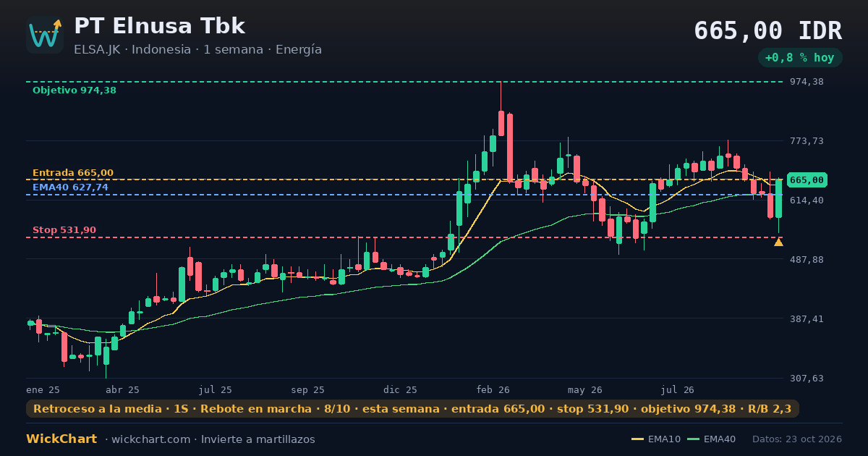Screen dimensions: 868x456
Task: Click the Entrada 665,00 label
Action: [x=73, y=173]
